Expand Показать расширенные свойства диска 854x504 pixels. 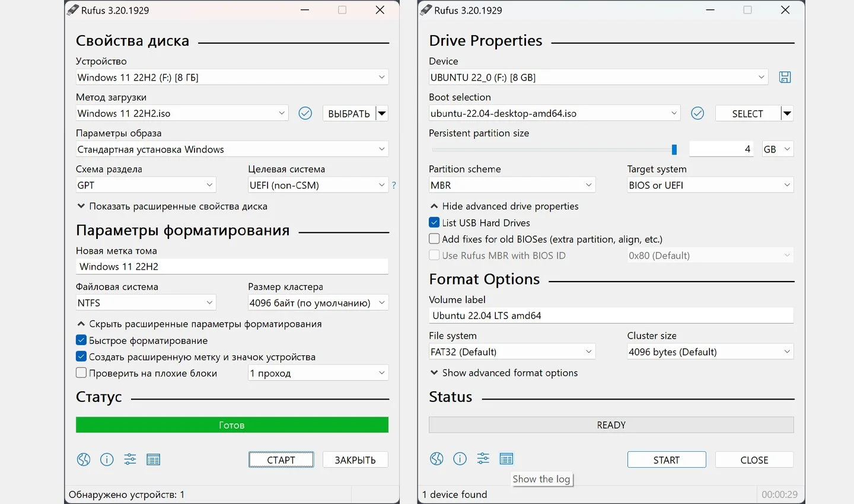(172, 206)
